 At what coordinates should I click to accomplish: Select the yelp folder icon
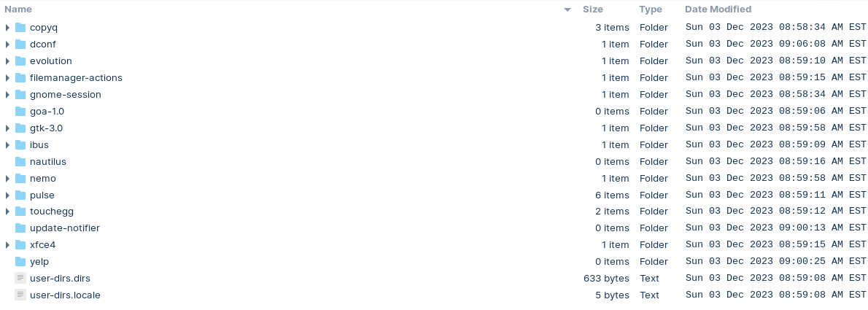click(x=20, y=261)
